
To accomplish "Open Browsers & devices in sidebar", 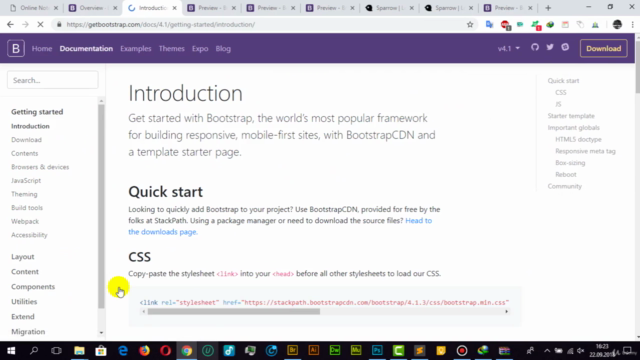I will tap(40, 167).
